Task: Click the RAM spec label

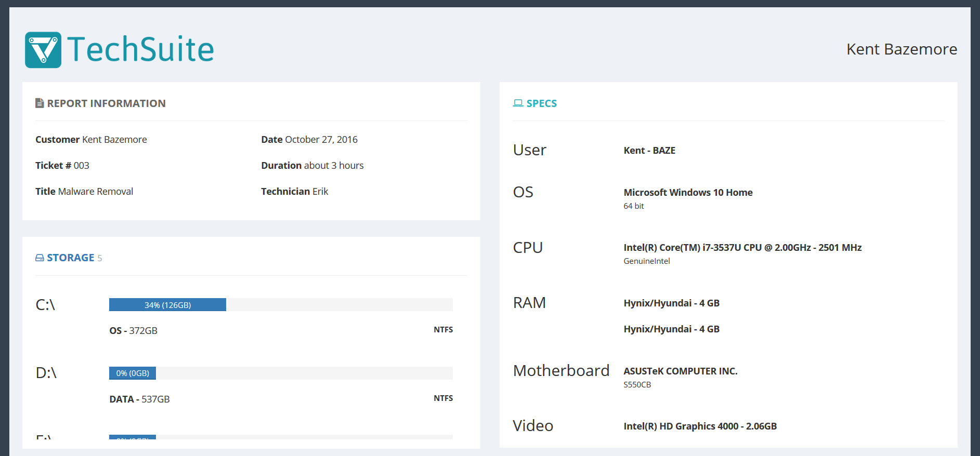Action: pos(529,302)
